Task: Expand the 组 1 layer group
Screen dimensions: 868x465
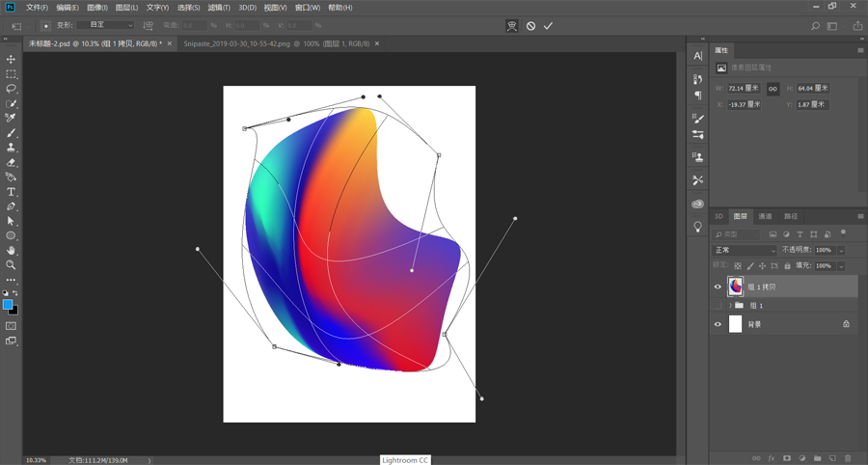Action: tap(729, 306)
